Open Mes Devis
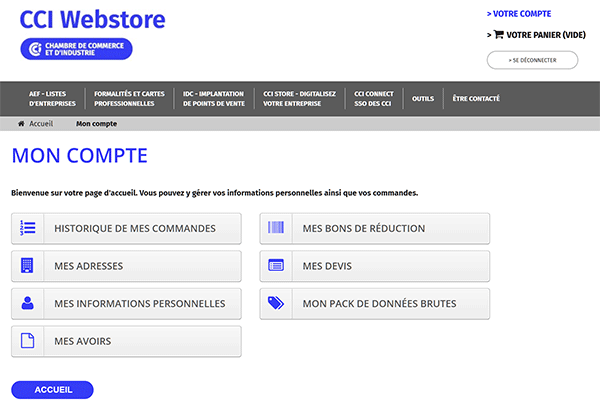 375,266
